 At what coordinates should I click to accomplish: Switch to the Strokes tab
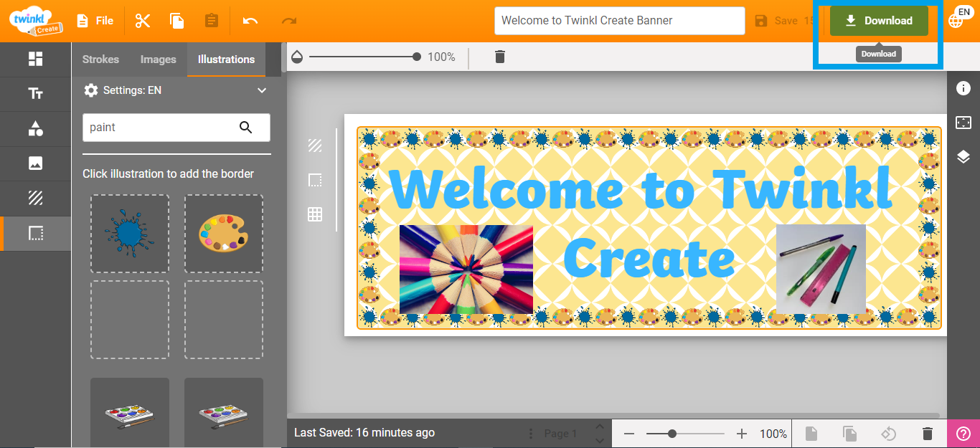click(100, 59)
